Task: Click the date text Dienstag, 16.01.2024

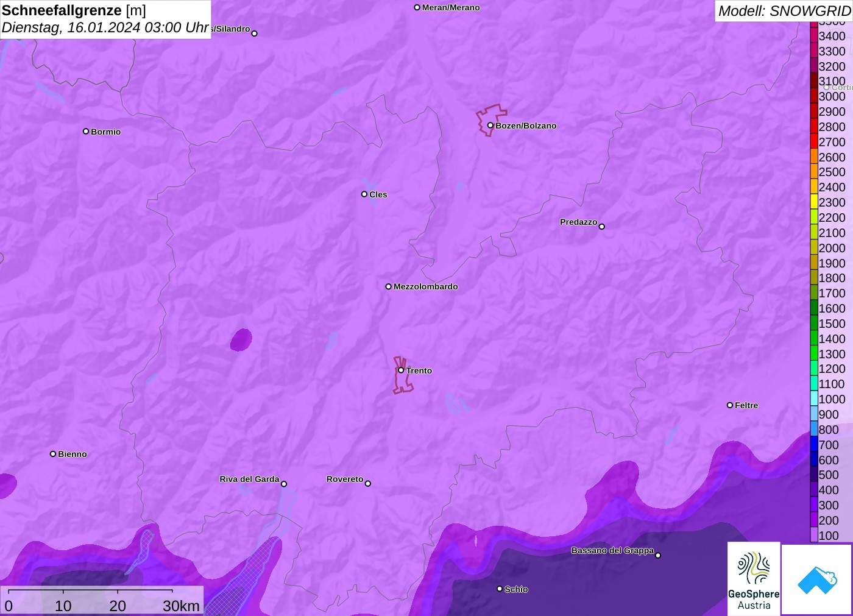Action: [x=71, y=27]
